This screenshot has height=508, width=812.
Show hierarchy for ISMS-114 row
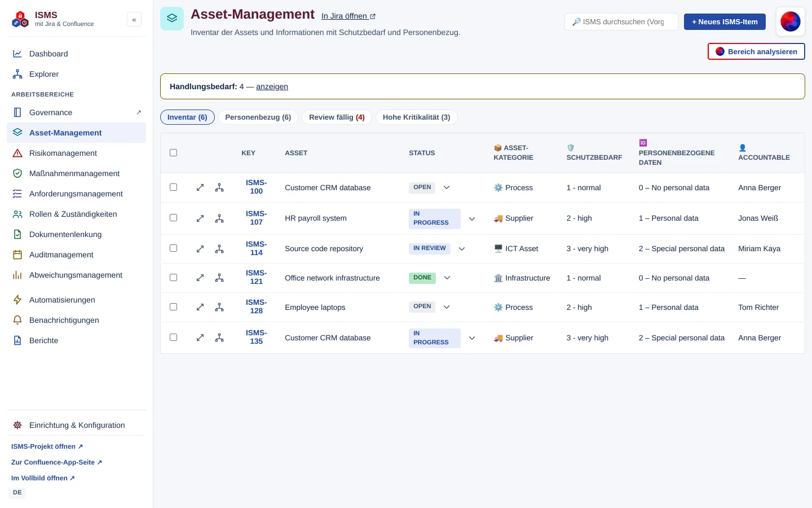tap(219, 249)
